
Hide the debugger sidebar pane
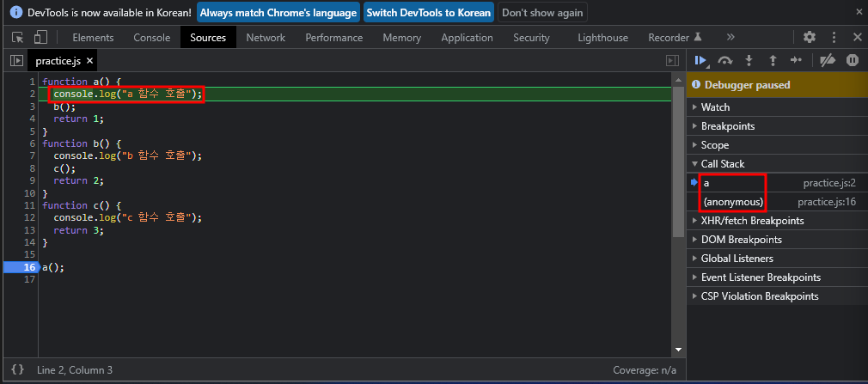click(x=672, y=60)
